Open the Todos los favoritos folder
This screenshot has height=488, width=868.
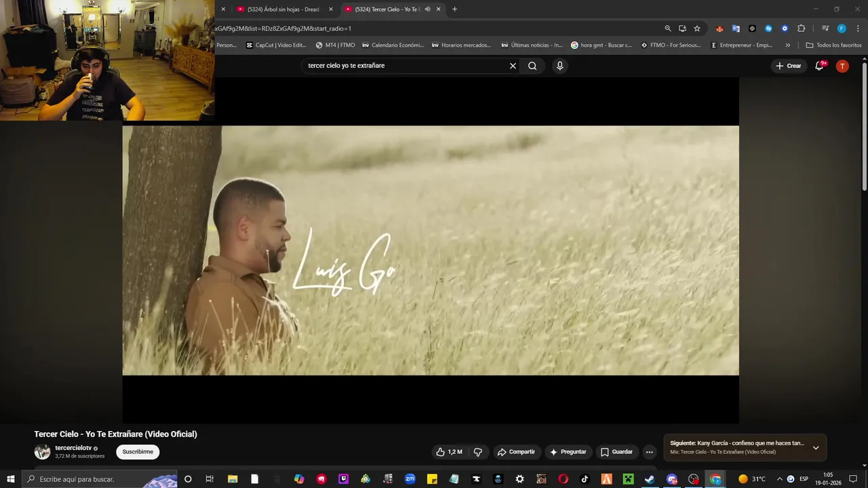click(833, 45)
